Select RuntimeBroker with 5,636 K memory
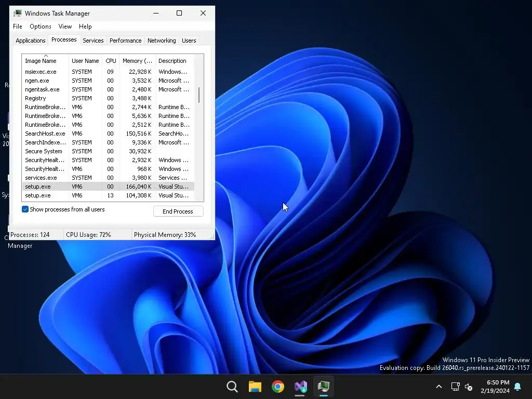This screenshot has width=532, height=399. pyautogui.click(x=108, y=116)
